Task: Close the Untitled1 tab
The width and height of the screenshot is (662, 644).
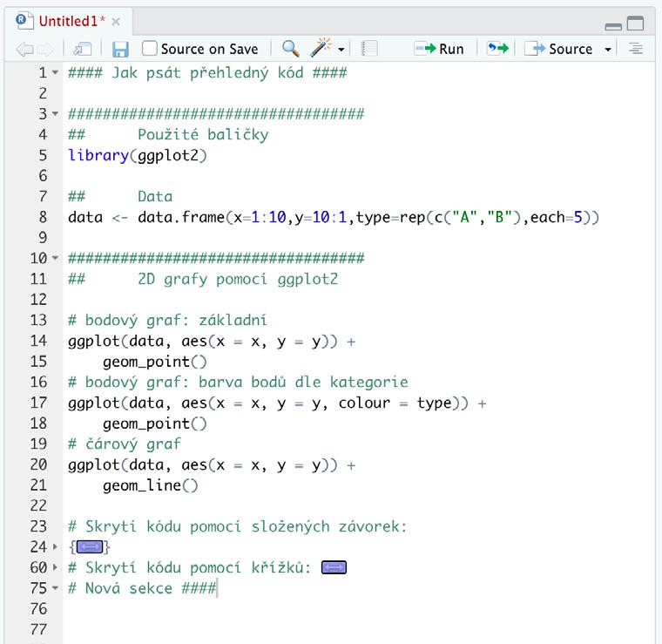Action: 116,22
